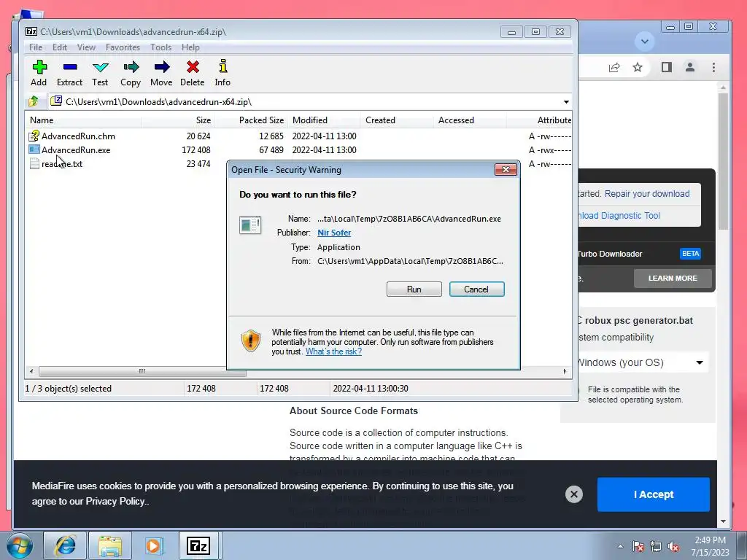Open the Diagnostic Tool link
This screenshot has height=560, width=747.
pyautogui.click(x=619, y=216)
